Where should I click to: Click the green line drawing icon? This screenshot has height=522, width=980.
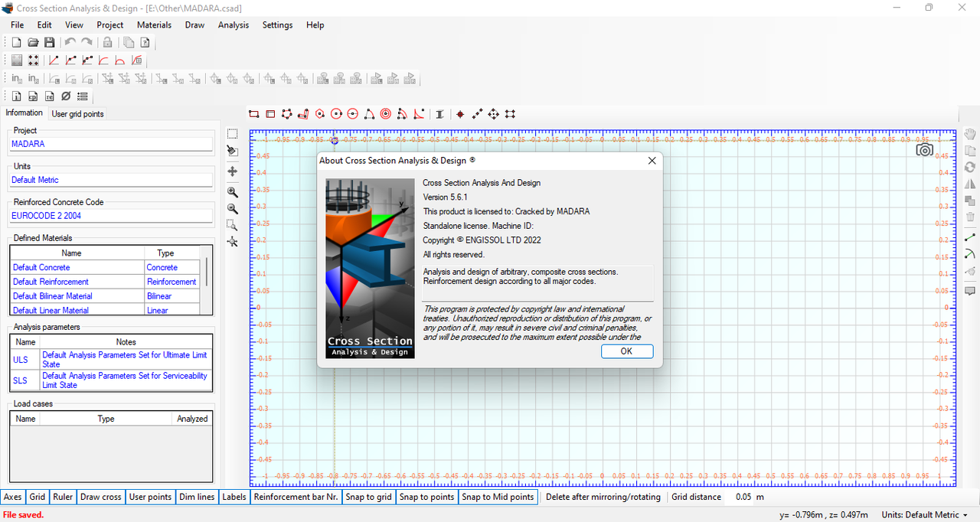click(x=970, y=237)
